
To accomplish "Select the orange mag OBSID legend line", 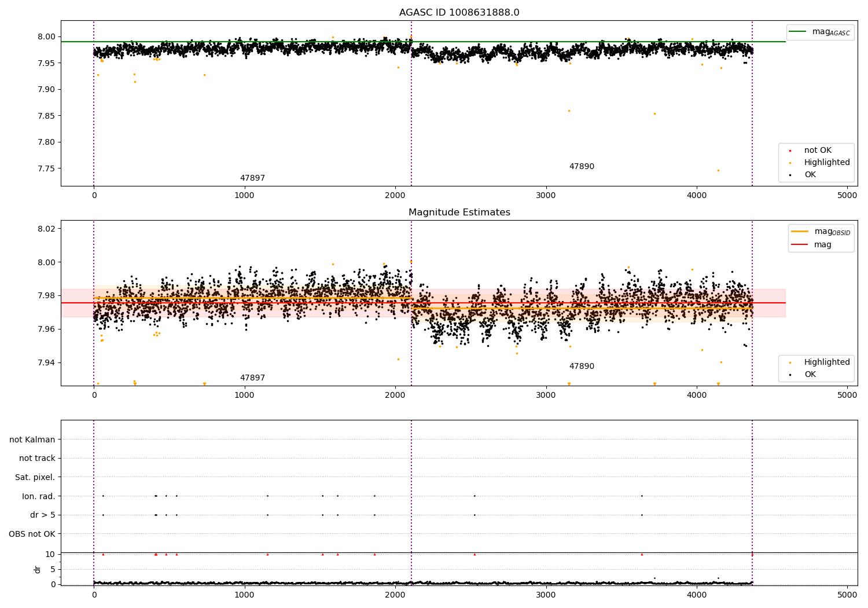I will [x=800, y=232].
